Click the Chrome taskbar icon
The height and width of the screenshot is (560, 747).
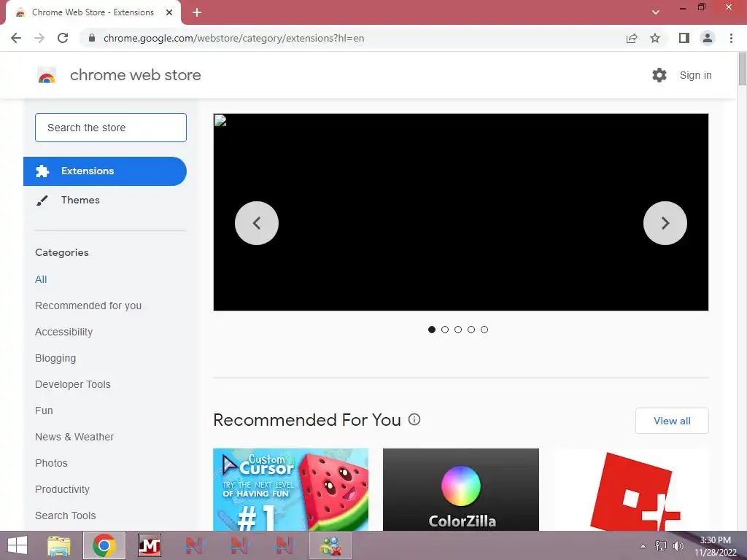[x=104, y=545]
